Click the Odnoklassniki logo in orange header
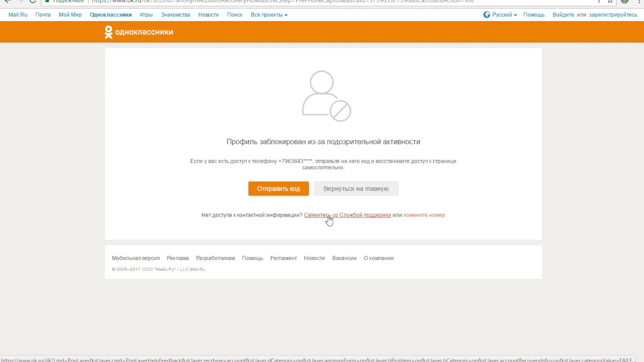The image size is (644, 362). tap(139, 32)
